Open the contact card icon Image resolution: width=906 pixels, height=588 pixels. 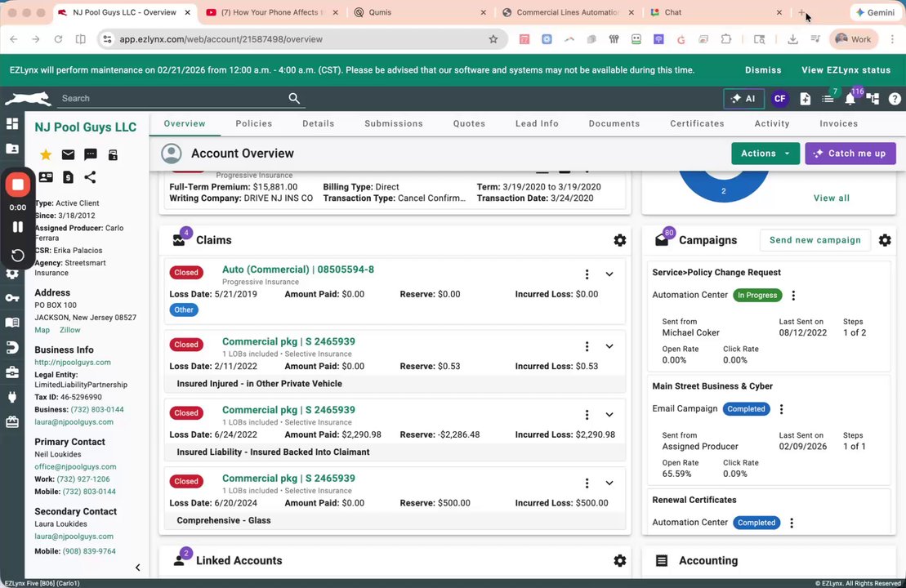[x=46, y=177]
